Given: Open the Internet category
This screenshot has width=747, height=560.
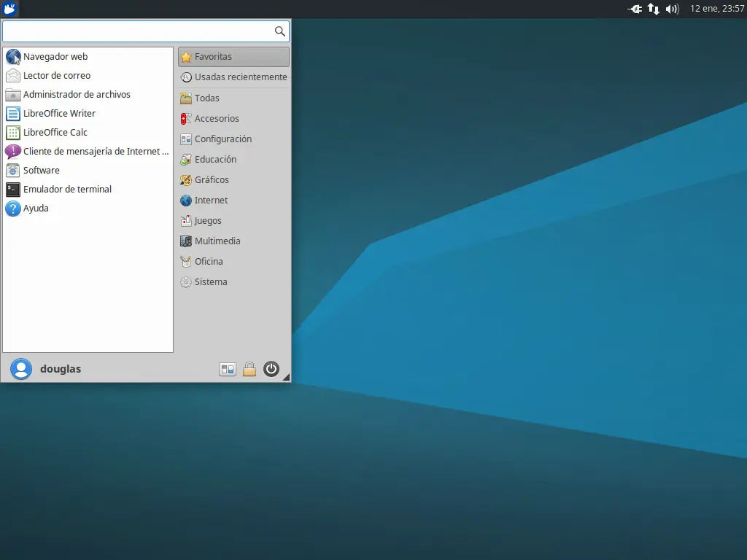Looking at the screenshot, I should (x=233, y=201).
